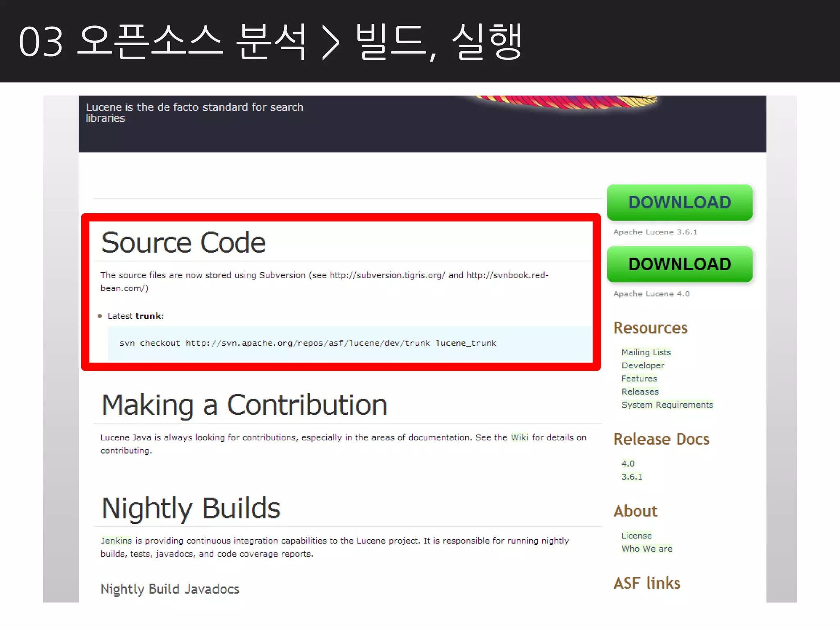Open the Releases link

coord(640,392)
